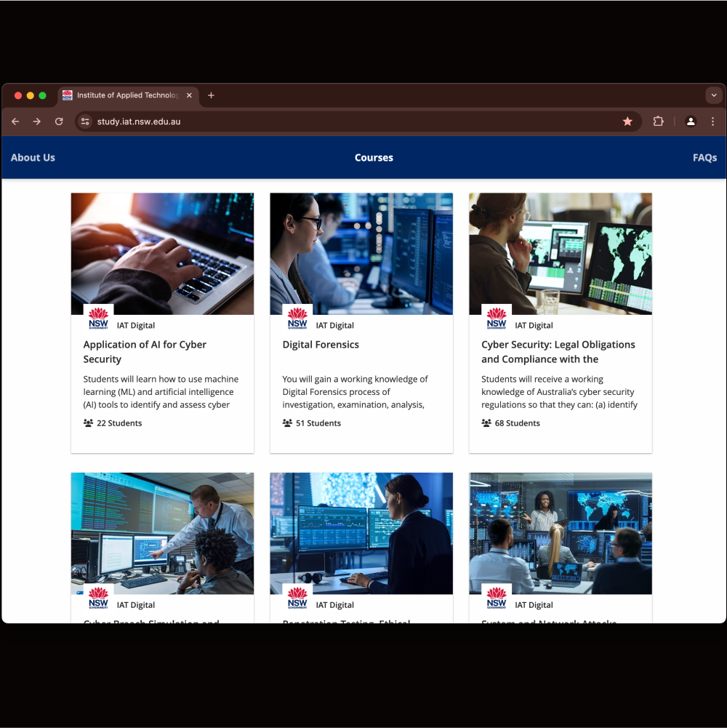
Task: Click the browser forward arrow
Action: [36, 121]
